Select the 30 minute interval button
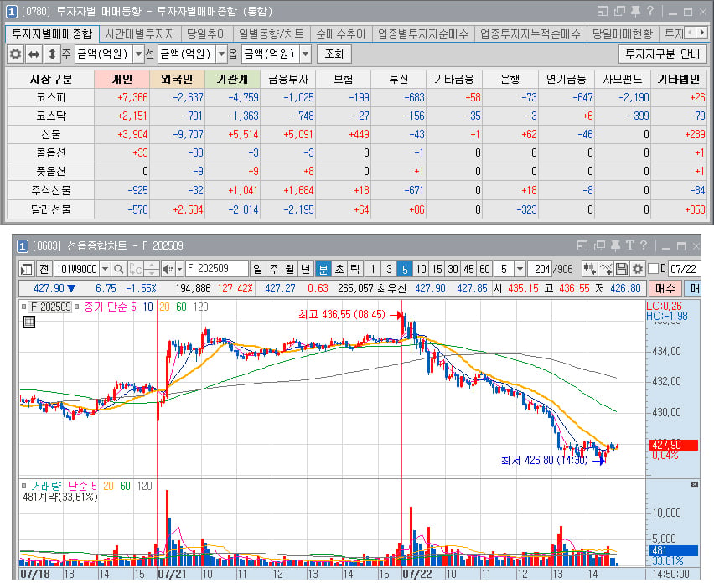 tap(453, 269)
